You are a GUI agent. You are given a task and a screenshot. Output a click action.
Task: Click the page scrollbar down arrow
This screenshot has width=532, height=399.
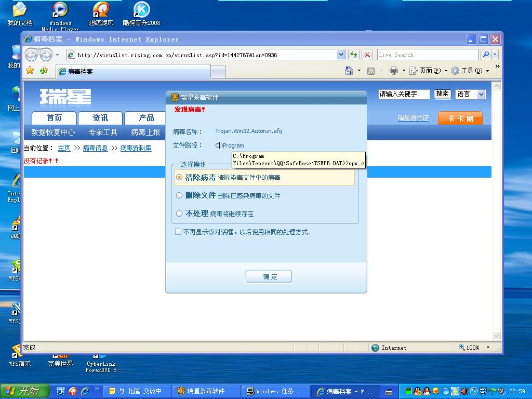click(x=496, y=336)
